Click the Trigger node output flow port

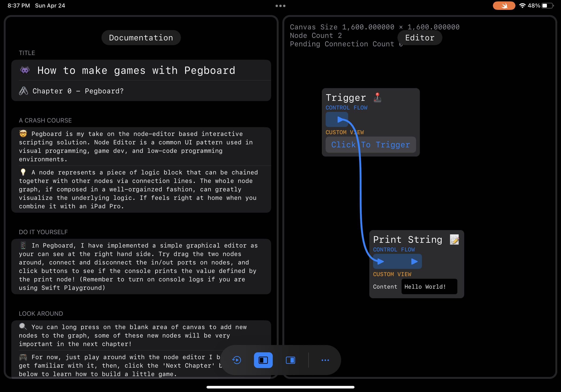[x=340, y=120]
